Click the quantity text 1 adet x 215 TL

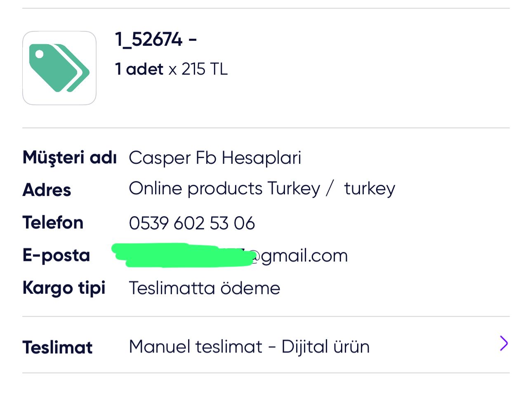click(x=171, y=69)
